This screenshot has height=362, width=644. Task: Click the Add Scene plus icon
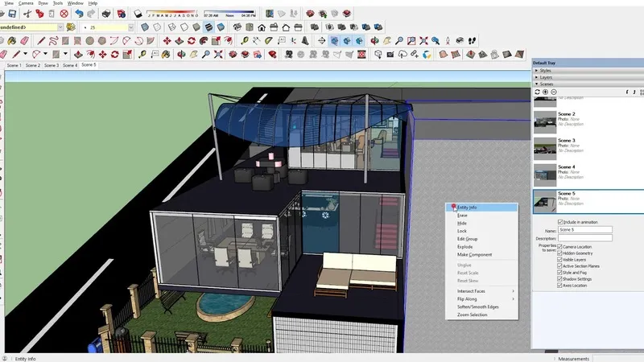[545, 92]
